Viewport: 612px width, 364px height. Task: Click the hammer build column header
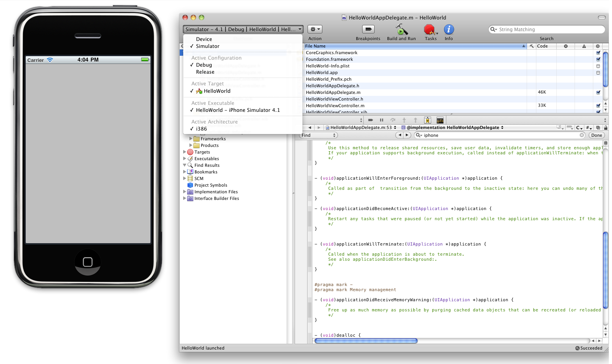pyautogui.click(x=531, y=46)
